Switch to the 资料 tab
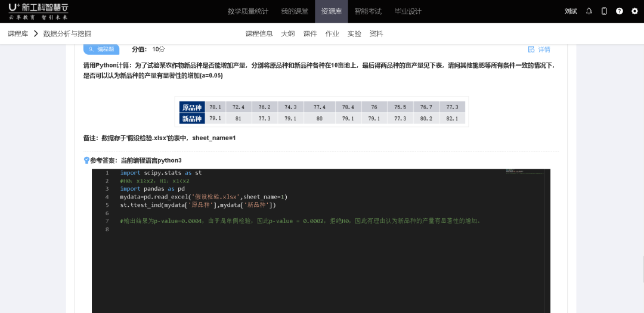Viewport: 644px width, 313px height. [x=376, y=33]
